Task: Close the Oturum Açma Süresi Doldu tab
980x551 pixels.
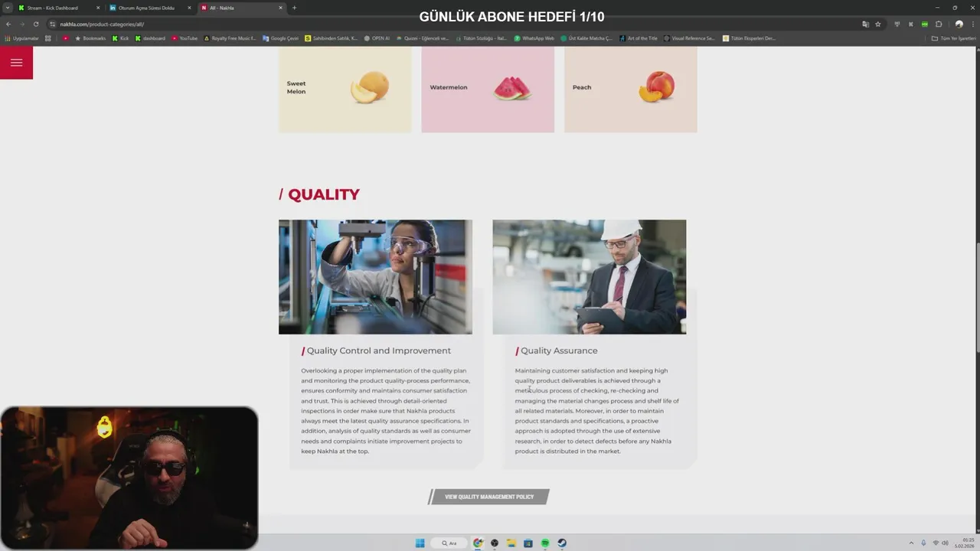Action: point(189,8)
